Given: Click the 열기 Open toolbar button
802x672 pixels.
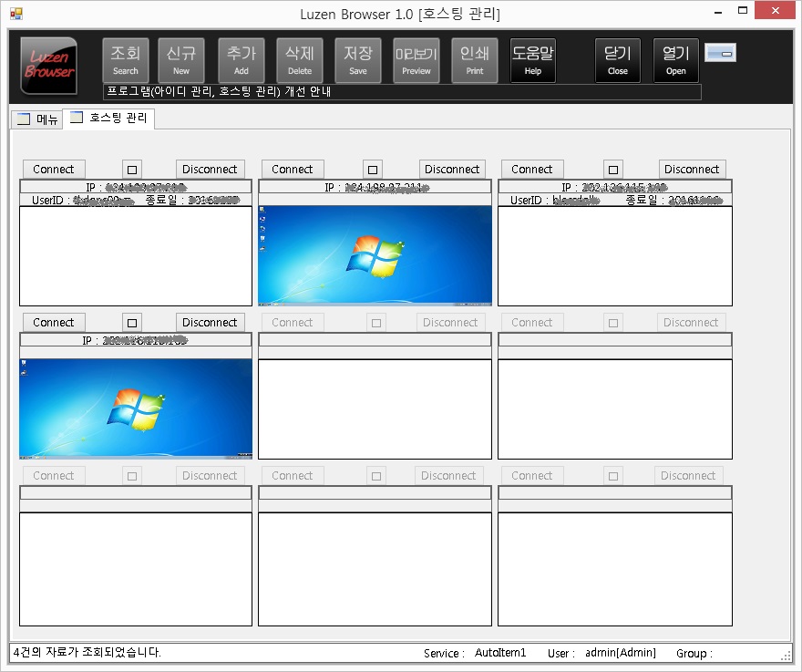Looking at the screenshot, I should 676,60.
